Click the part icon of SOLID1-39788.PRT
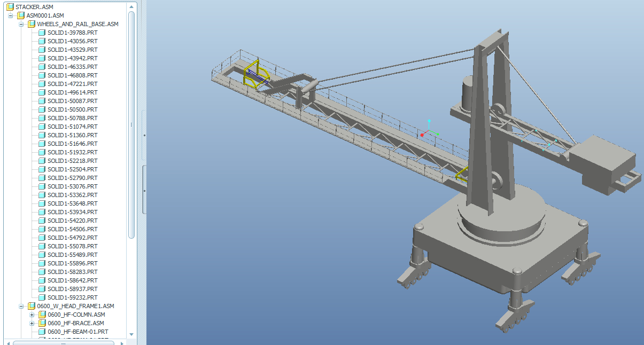This screenshot has width=644, height=345. coord(42,33)
